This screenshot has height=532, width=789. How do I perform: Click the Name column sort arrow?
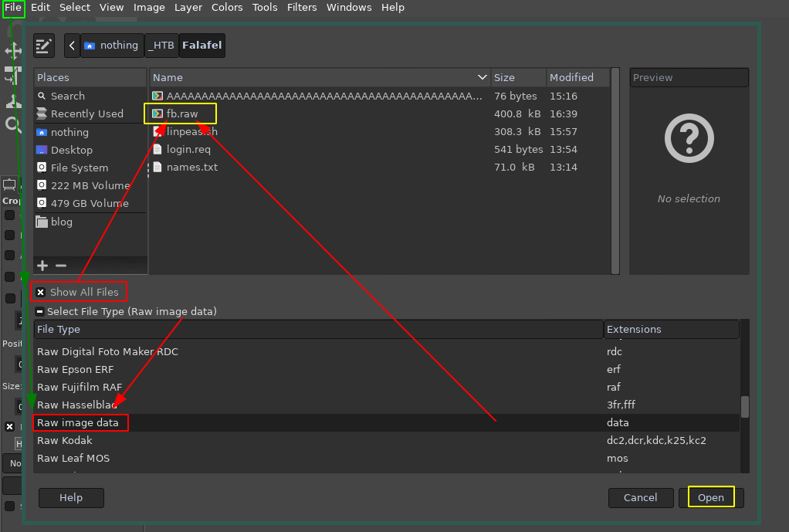pyautogui.click(x=483, y=77)
